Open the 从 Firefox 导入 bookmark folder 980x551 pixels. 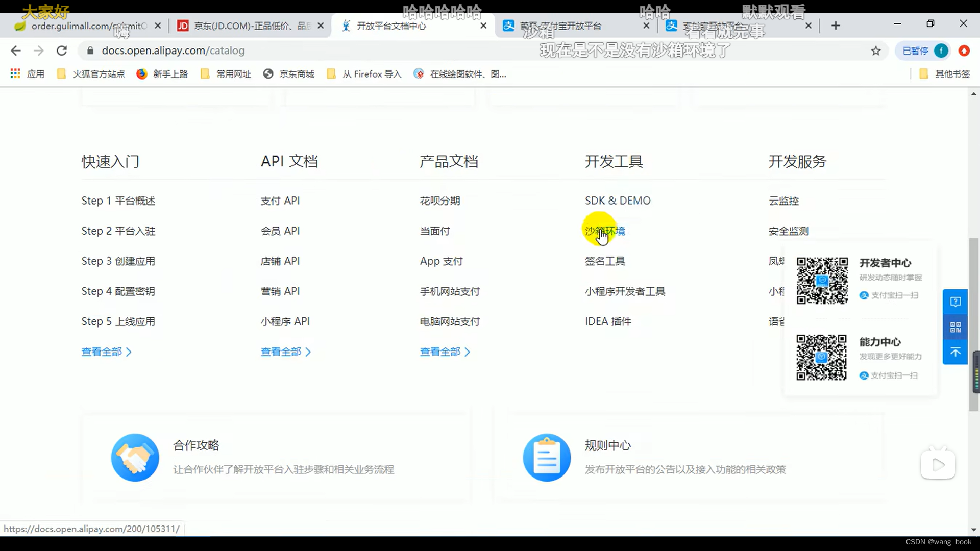pyautogui.click(x=364, y=74)
